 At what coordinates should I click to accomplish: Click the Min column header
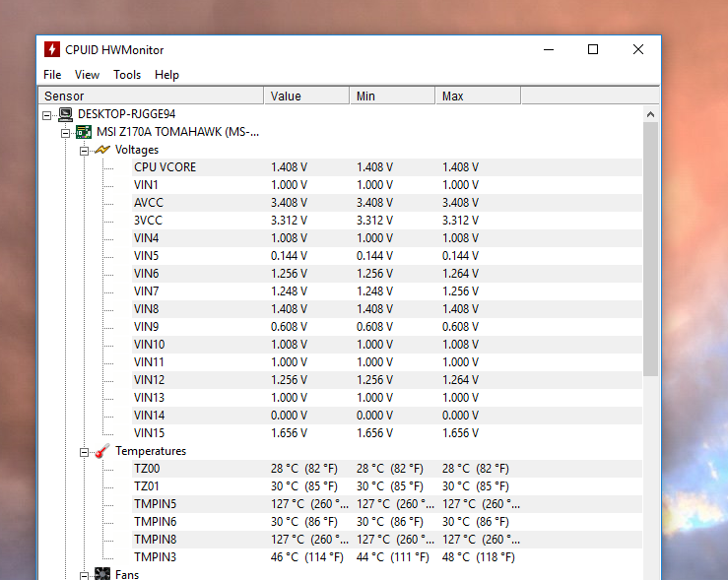pos(392,97)
